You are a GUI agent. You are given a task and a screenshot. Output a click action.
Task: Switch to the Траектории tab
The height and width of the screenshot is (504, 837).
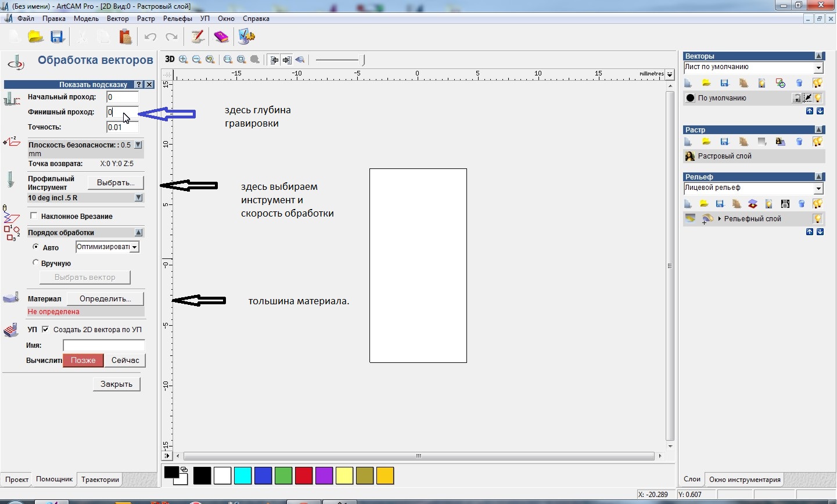point(100,480)
